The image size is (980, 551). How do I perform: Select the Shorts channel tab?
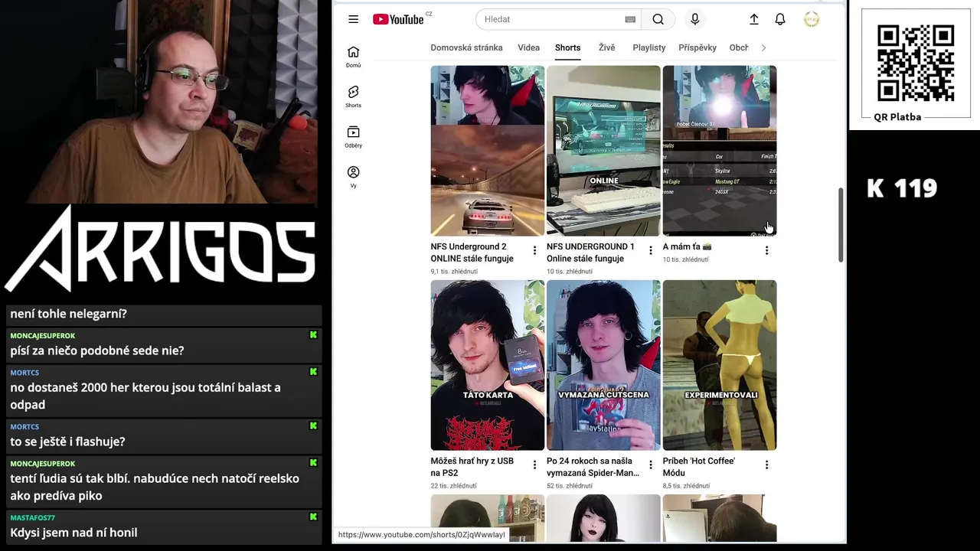(567, 47)
